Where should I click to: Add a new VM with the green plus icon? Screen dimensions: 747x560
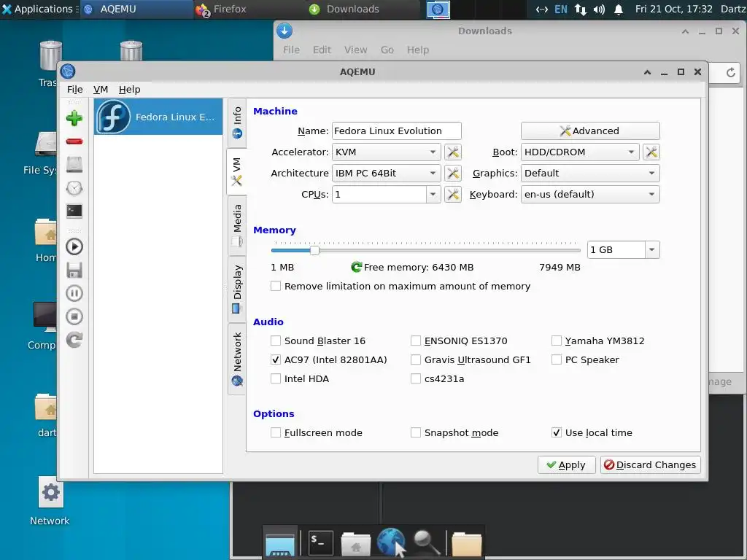(x=74, y=118)
